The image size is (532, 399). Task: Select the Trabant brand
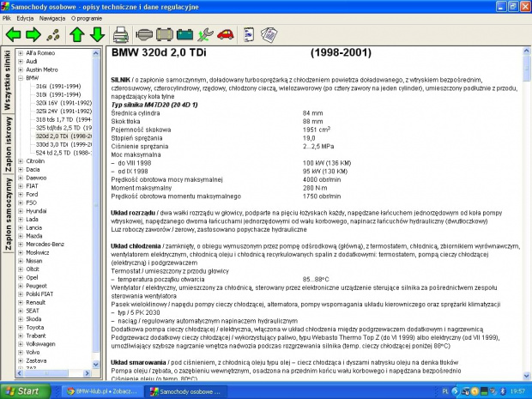(36, 336)
